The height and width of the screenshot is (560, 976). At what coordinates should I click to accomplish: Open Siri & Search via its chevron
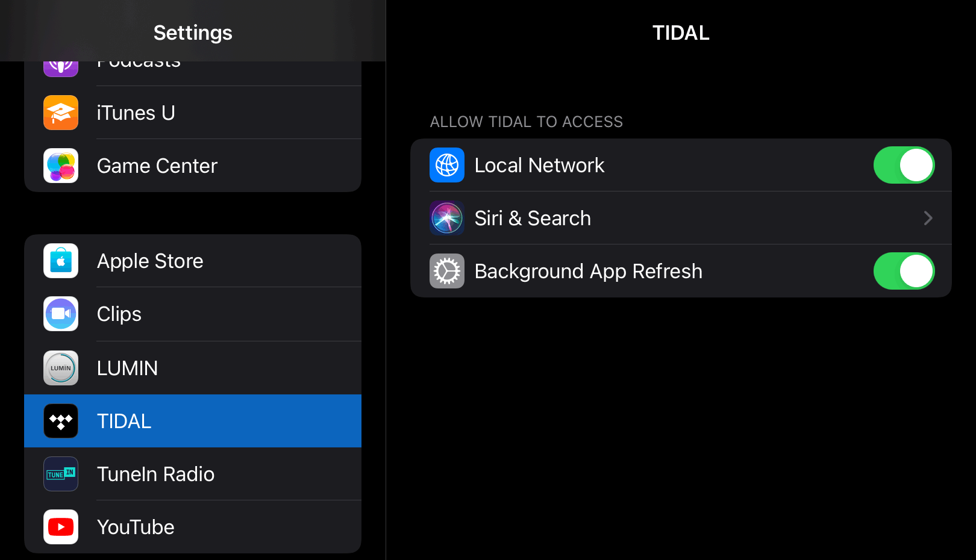pos(927,218)
